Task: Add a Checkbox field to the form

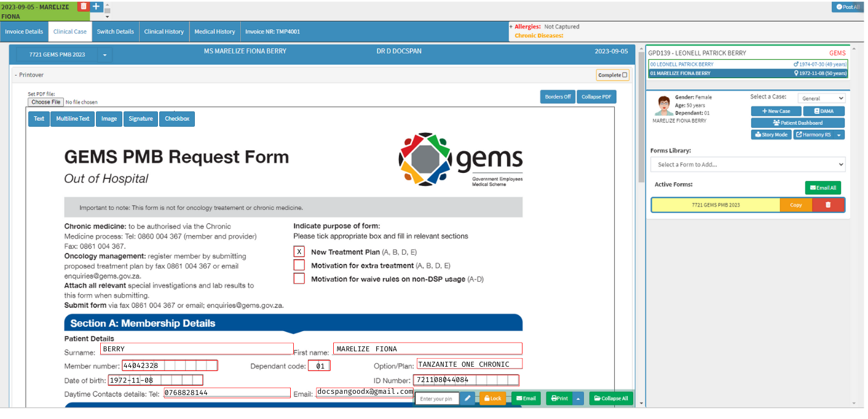Action: [177, 119]
